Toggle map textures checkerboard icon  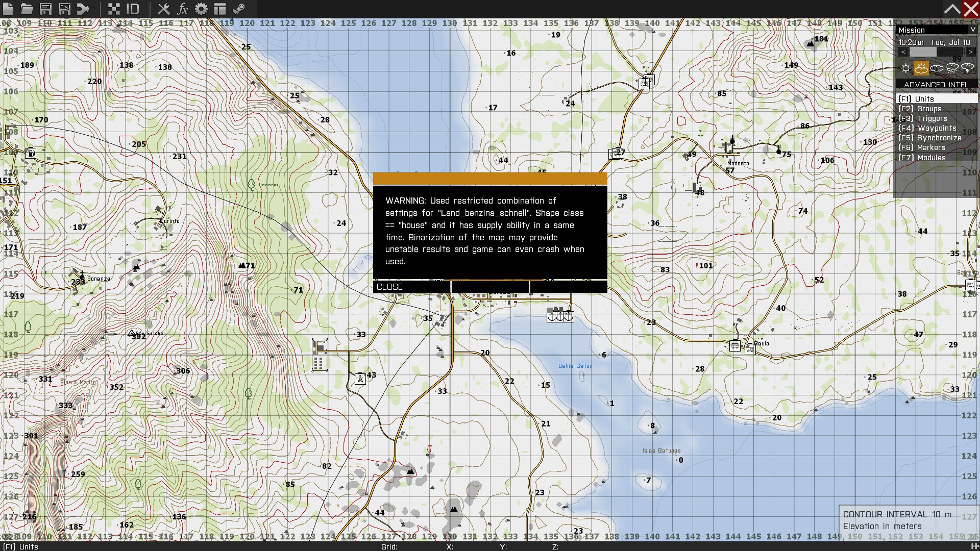point(114,9)
